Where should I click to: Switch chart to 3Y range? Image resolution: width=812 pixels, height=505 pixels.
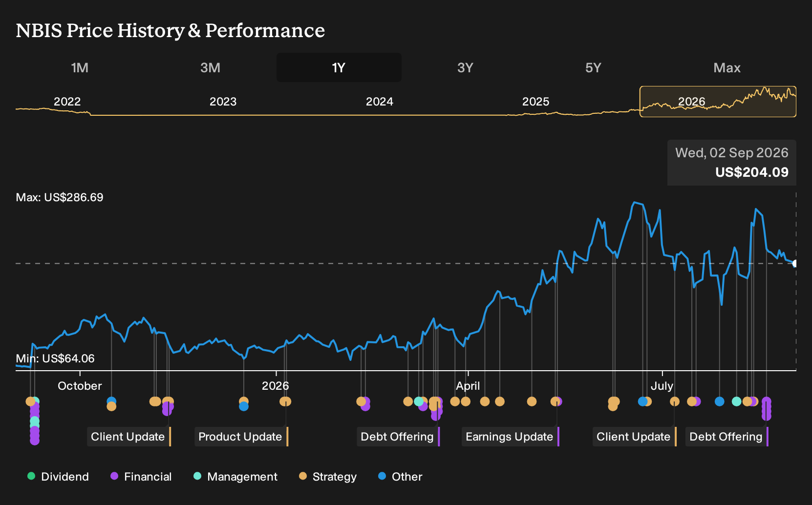coord(465,67)
